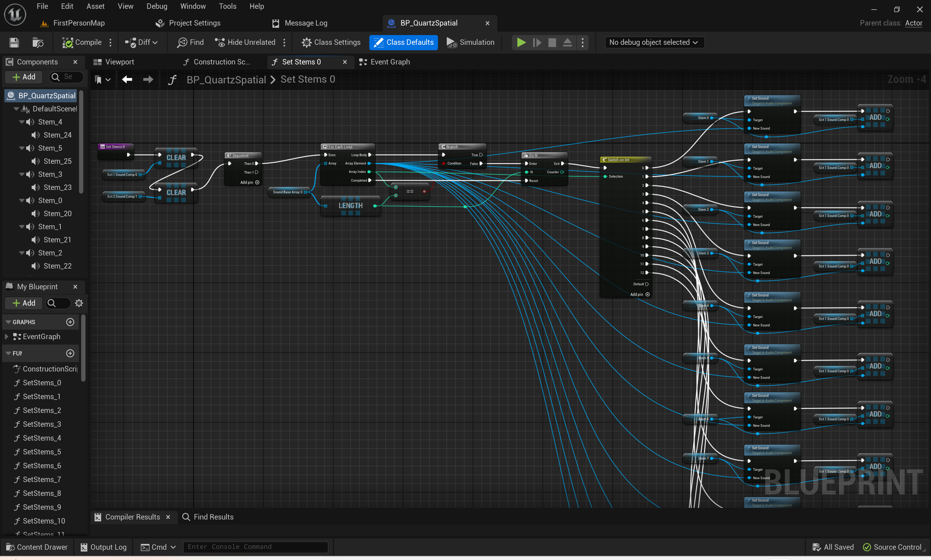This screenshot has width=931, height=560.
Task: Toggle Hide Unrelated nodes
Action: point(245,42)
